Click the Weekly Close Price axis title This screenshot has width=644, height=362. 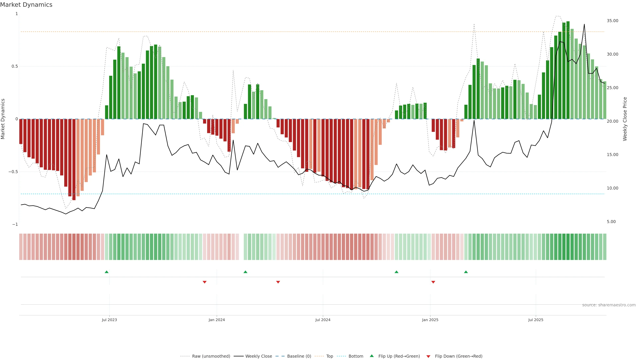(x=625, y=119)
